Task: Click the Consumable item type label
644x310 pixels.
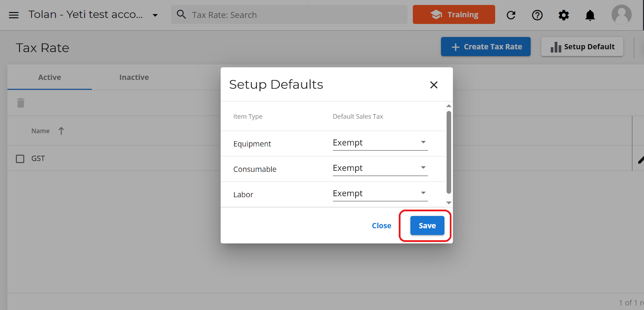Action: [x=255, y=169]
